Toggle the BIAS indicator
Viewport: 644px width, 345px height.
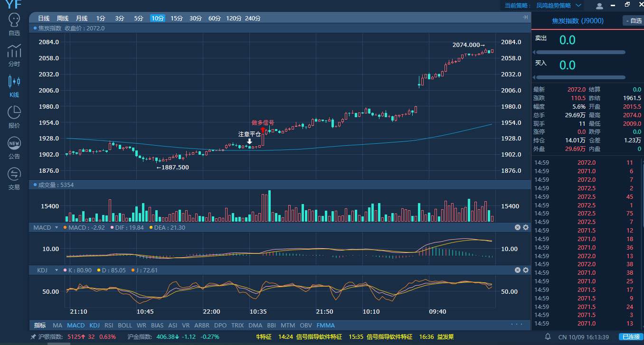[x=157, y=326]
